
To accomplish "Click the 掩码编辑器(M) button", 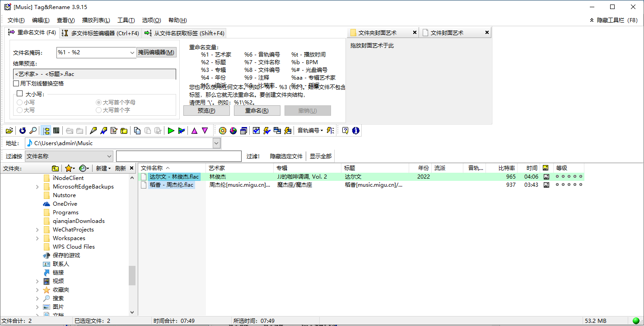I will [156, 52].
